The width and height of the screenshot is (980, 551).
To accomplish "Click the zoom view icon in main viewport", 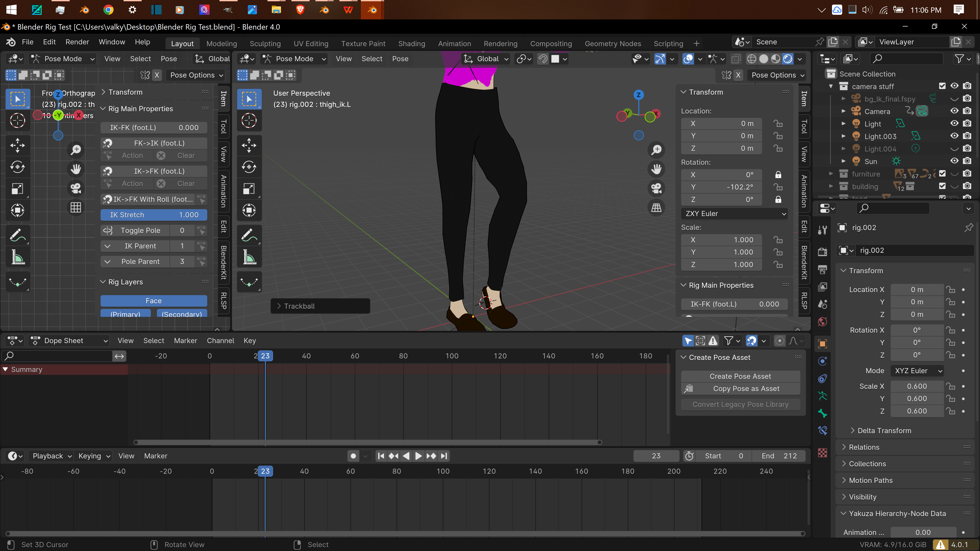I will point(656,150).
